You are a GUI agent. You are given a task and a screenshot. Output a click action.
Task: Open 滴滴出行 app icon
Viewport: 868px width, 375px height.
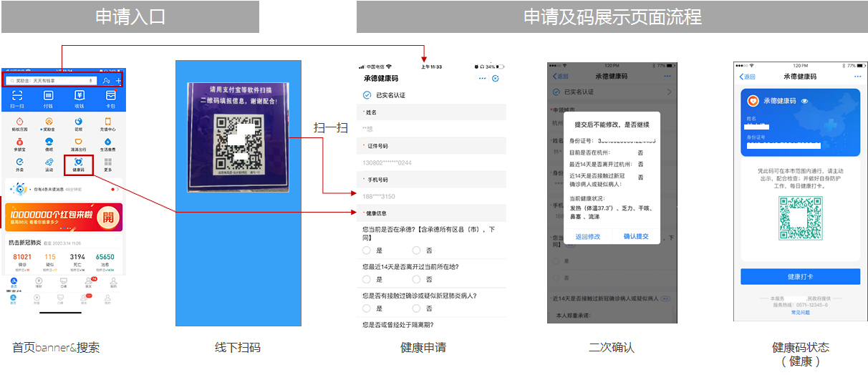click(79, 144)
